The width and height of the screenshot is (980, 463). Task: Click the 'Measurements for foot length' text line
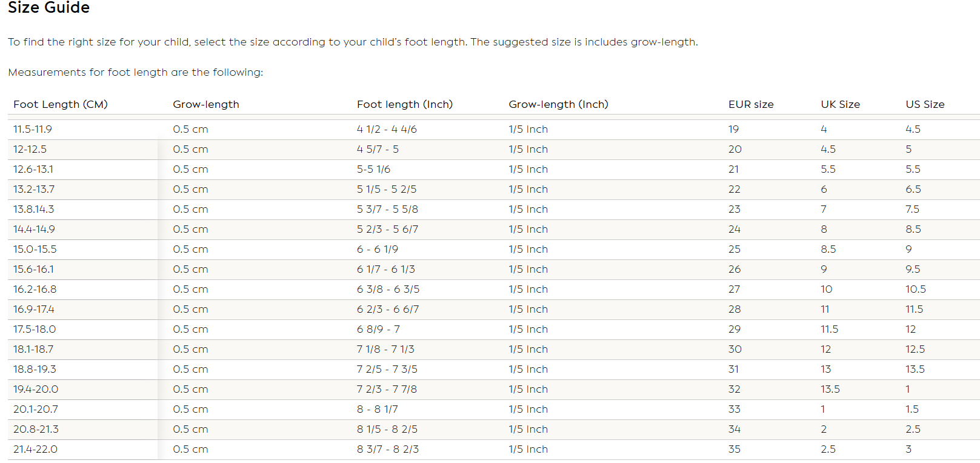coord(136,72)
